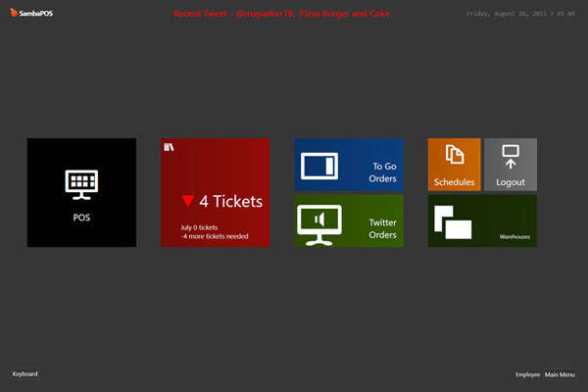Click the red down arrow on Tickets tile
The width and height of the screenshot is (588, 392).
click(x=188, y=202)
